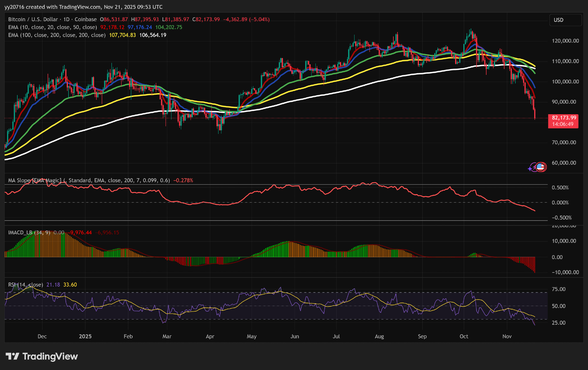Click the Oct label on time axis
Screen dimensions: 588x370
(464, 336)
